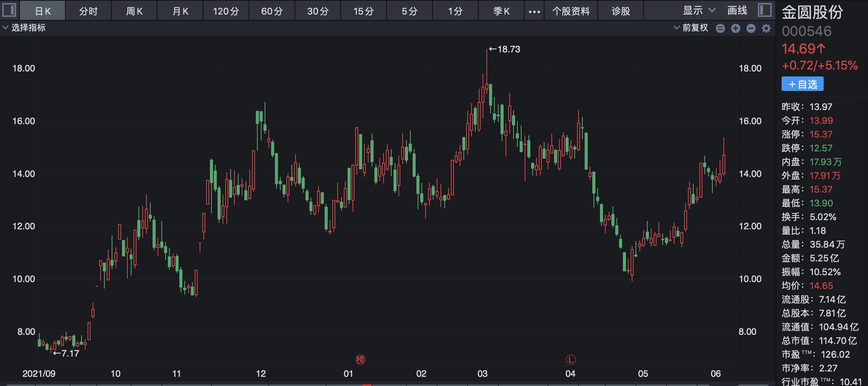Click 今开 value 13.99
The width and height of the screenshot is (868, 386).
pyautogui.click(x=821, y=120)
